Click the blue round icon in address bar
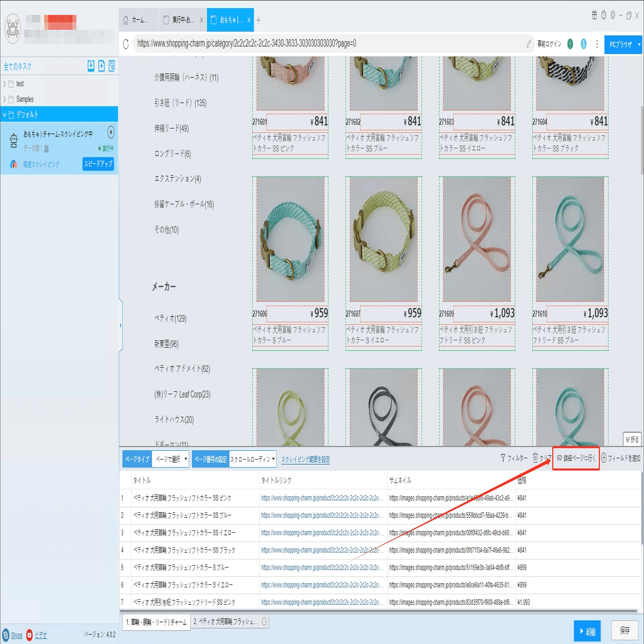 tap(584, 44)
